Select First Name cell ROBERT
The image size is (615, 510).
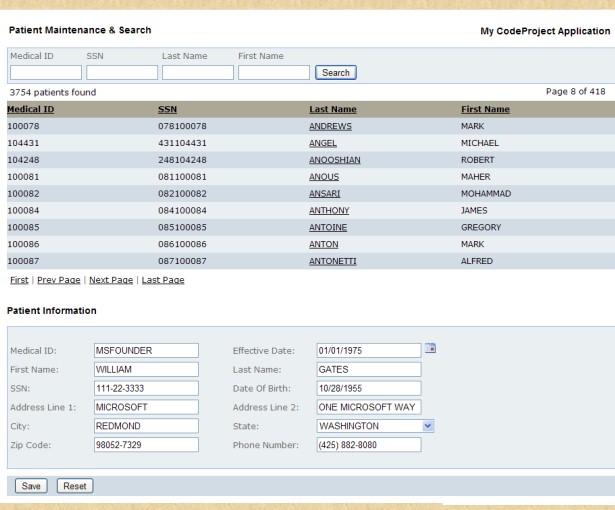click(477, 160)
